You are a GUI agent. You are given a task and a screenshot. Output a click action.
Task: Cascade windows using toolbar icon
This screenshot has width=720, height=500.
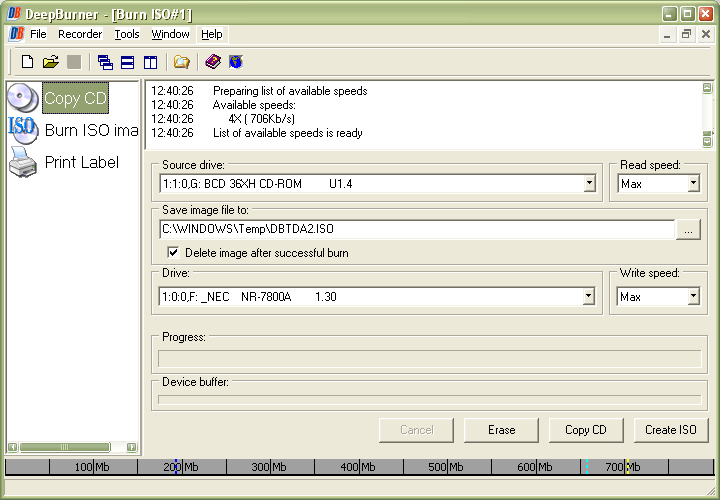tap(105, 62)
